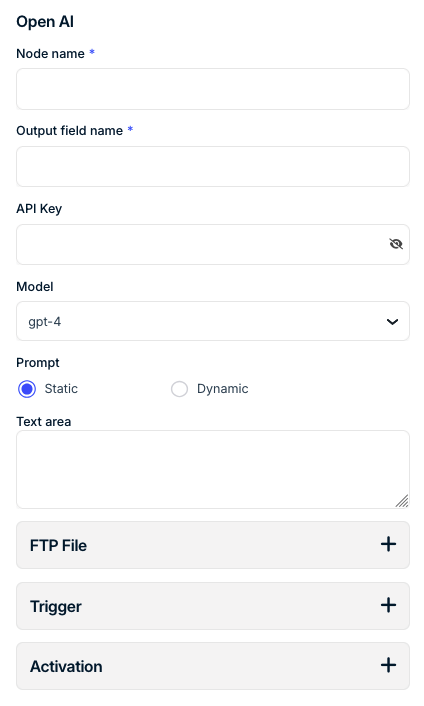
Task: Toggle API Key visibility eye icon
Action: [x=396, y=244]
